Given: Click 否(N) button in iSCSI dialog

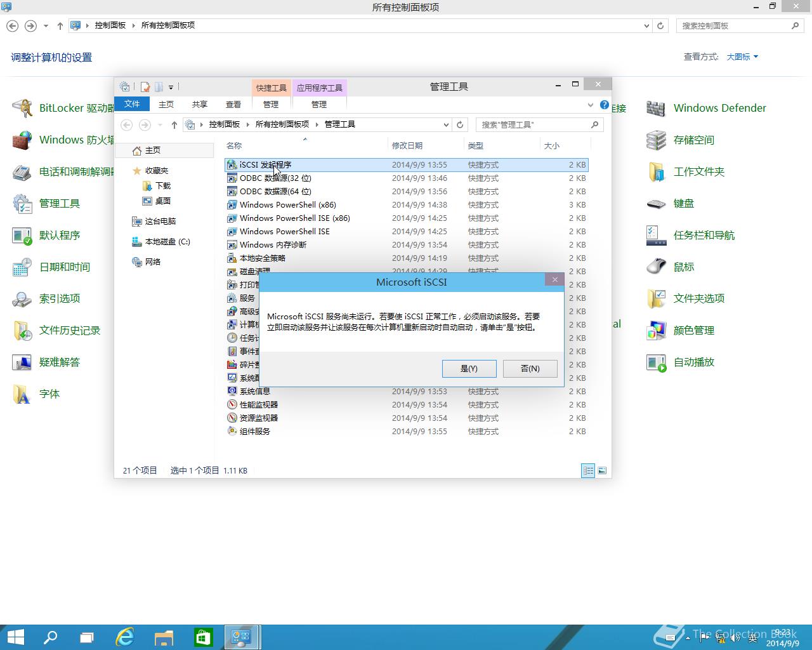Looking at the screenshot, I should pyautogui.click(x=530, y=368).
